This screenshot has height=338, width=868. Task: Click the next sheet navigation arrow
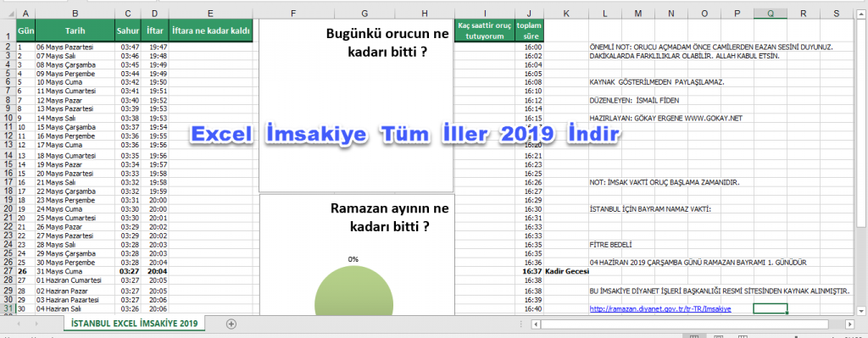[37, 323]
